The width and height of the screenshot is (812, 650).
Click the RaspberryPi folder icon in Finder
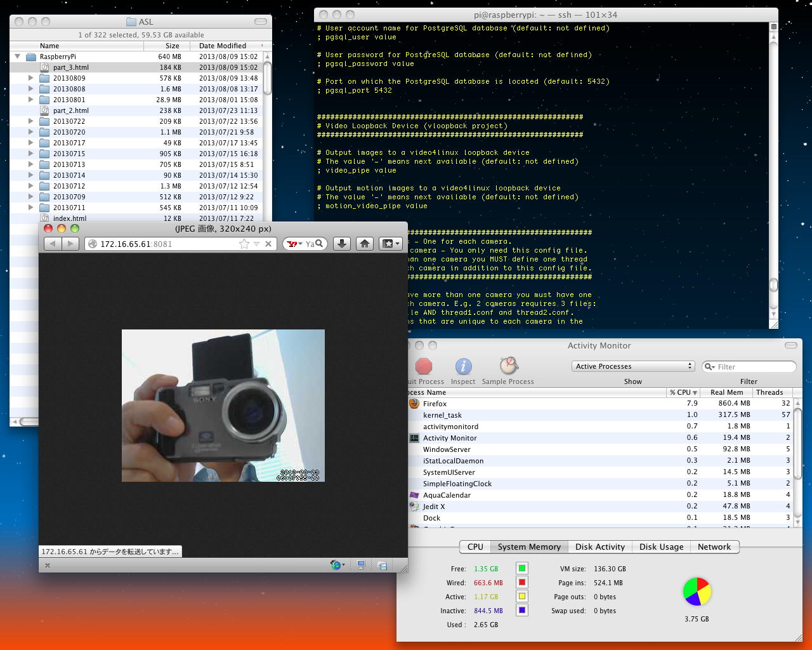click(30, 56)
